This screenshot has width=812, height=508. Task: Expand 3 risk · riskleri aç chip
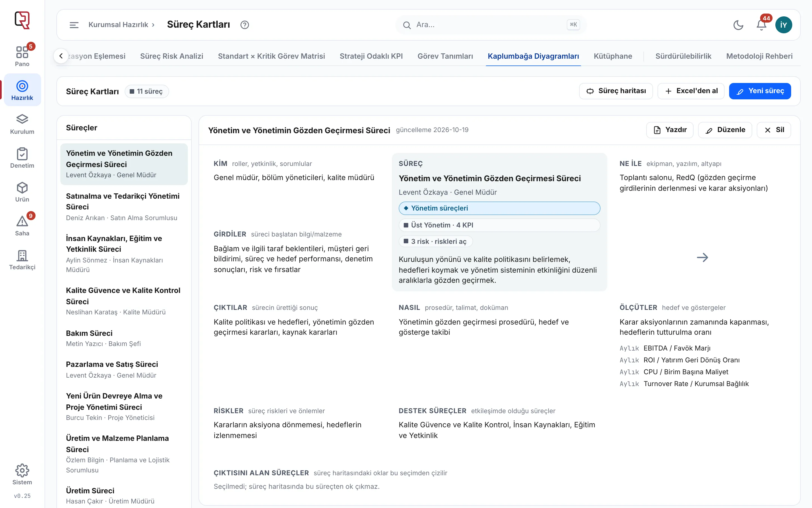pyautogui.click(x=436, y=242)
